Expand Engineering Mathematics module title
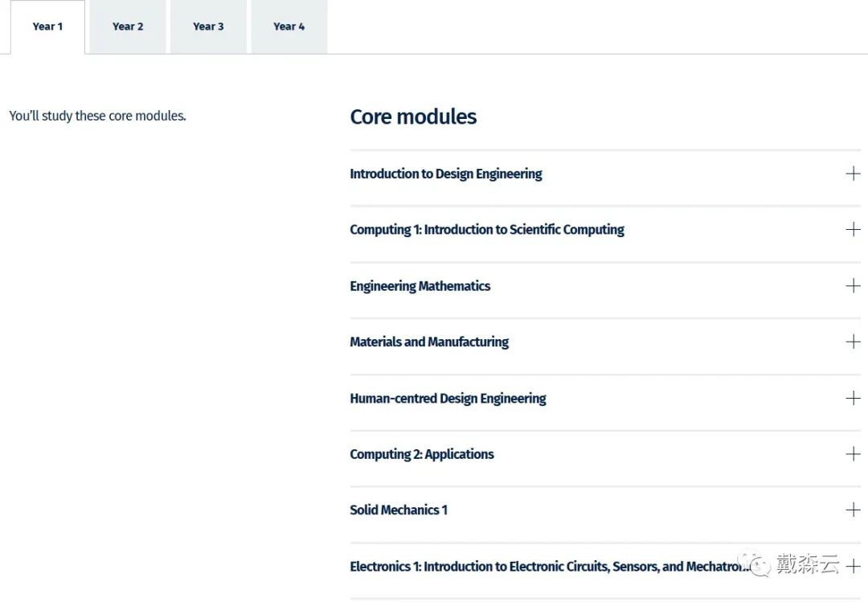The height and width of the screenshot is (602, 868). pyautogui.click(x=420, y=286)
